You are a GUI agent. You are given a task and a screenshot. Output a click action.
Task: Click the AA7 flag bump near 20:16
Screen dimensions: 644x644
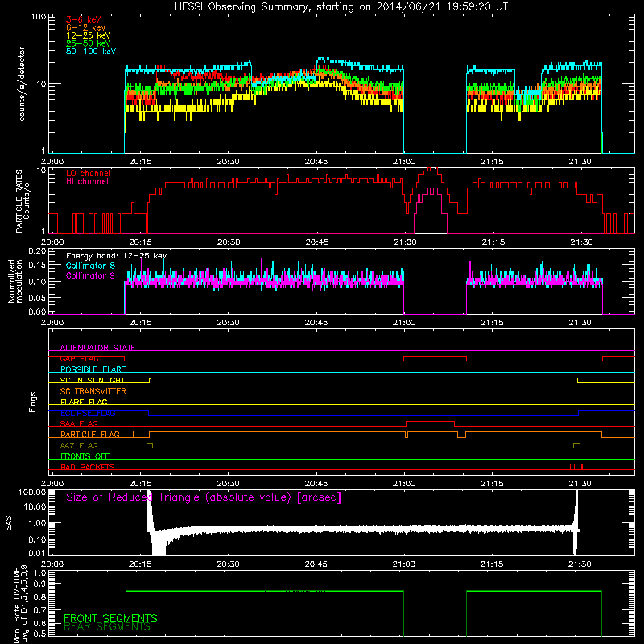(150, 445)
